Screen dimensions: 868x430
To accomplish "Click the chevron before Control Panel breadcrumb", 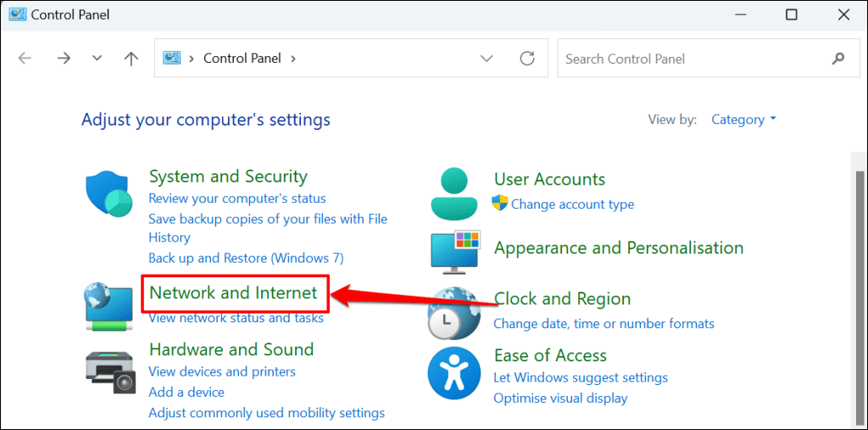I will (192, 59).
